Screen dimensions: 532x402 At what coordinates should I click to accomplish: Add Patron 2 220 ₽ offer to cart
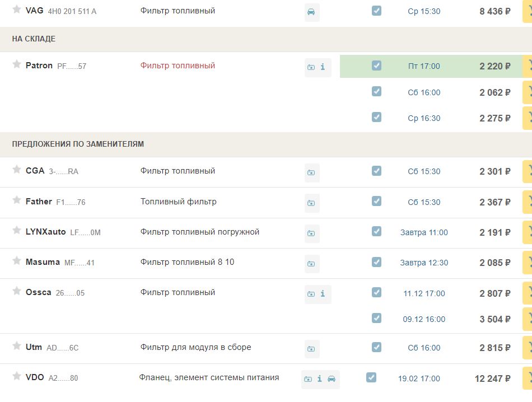[528, 66]
